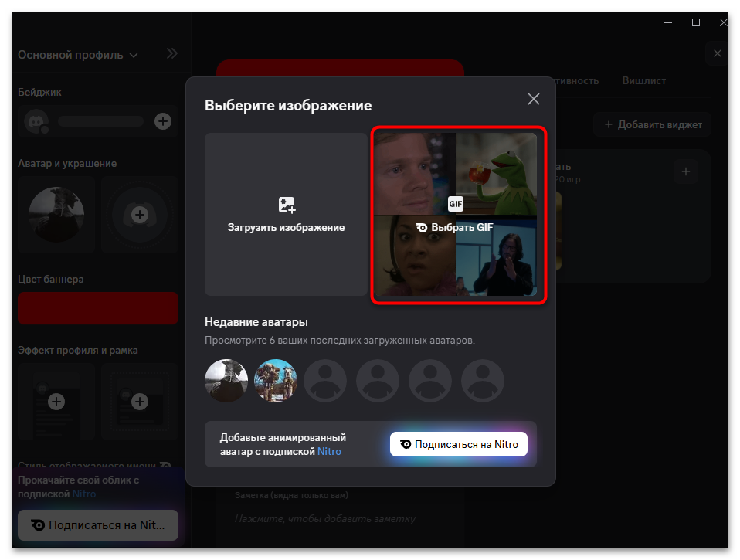Click the upload image picture icon

coord(286,205)
